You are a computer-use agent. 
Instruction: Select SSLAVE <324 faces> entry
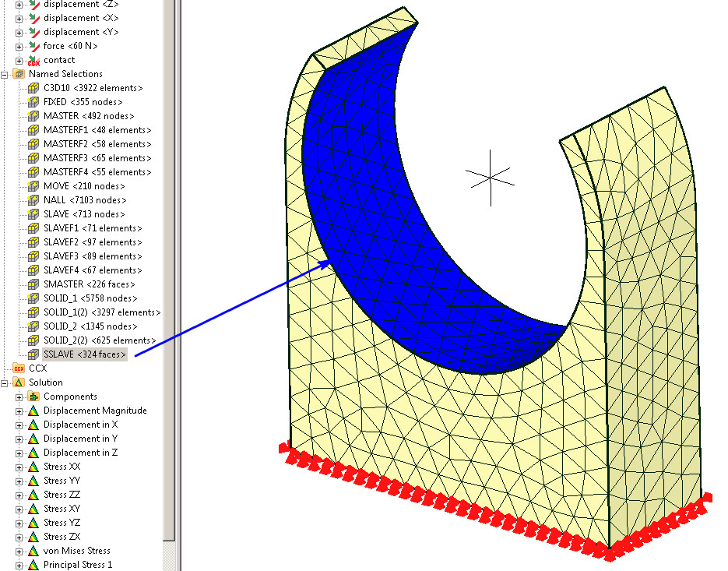[85, 354]
